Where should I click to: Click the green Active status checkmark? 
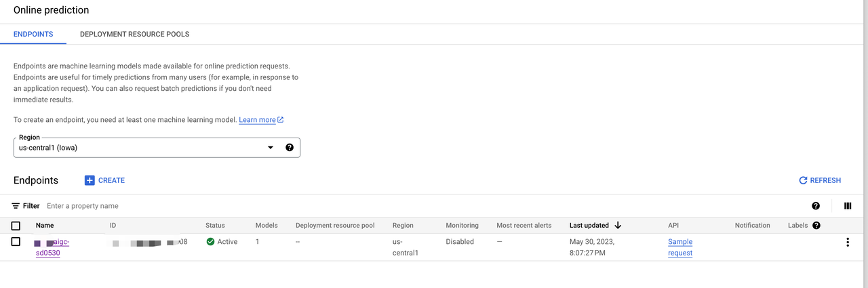pyautogui.click(x=210, y=242)
